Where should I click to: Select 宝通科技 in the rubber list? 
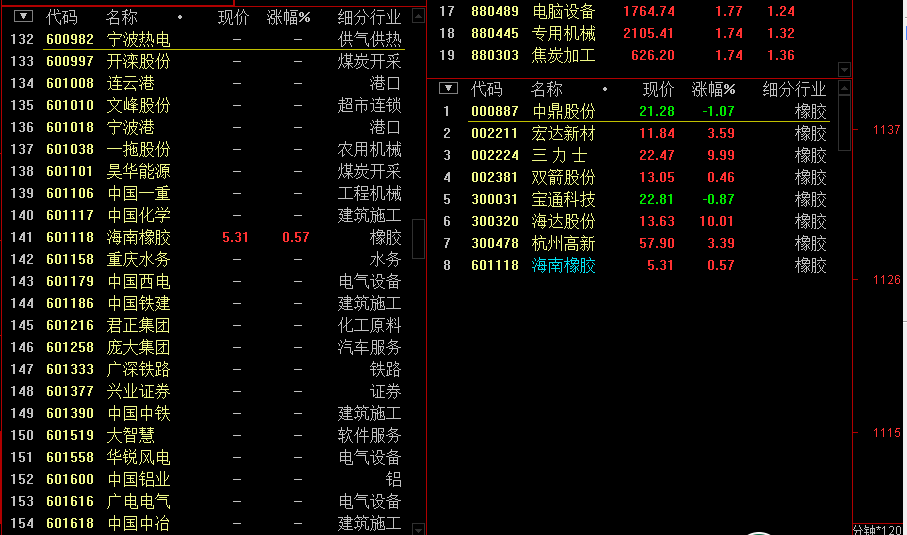pyautogui.click(x=635, y=199)
